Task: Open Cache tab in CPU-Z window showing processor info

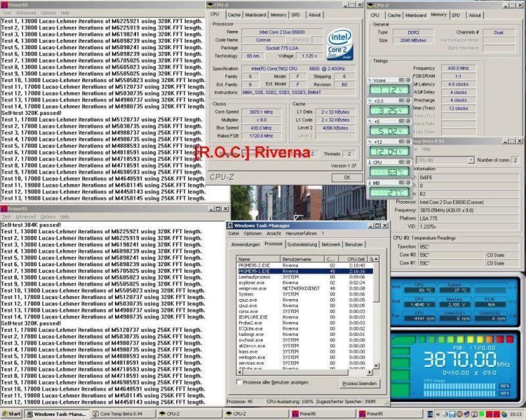Action: [x=234, y=15]
